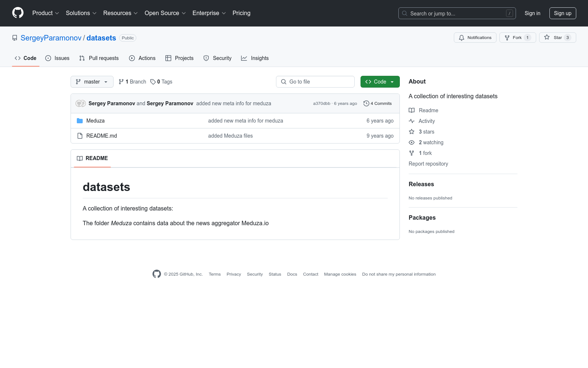This screenshot has width=588, height=368.
Task: Click the branch icon beside 1 Branch
Action: (x=121, y=82)
